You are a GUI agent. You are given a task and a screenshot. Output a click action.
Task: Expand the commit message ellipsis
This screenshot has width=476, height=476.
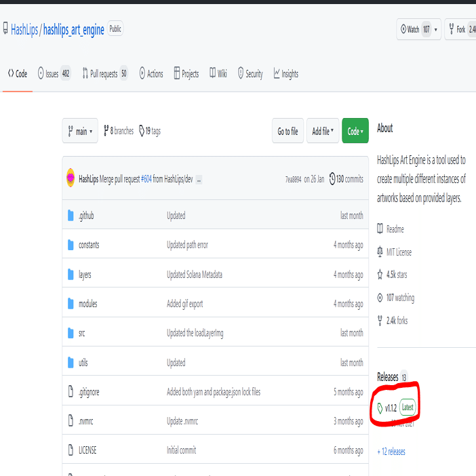coord(199,180)
